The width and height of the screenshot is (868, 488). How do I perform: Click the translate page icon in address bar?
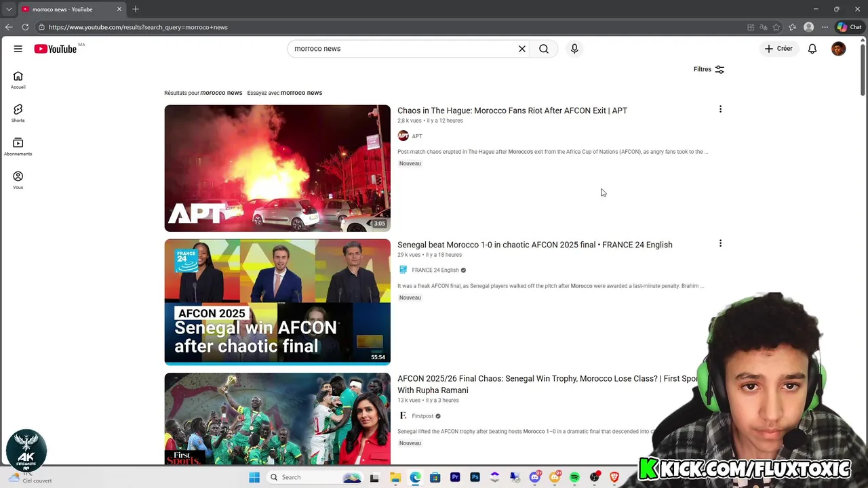(x=764, y=27)
